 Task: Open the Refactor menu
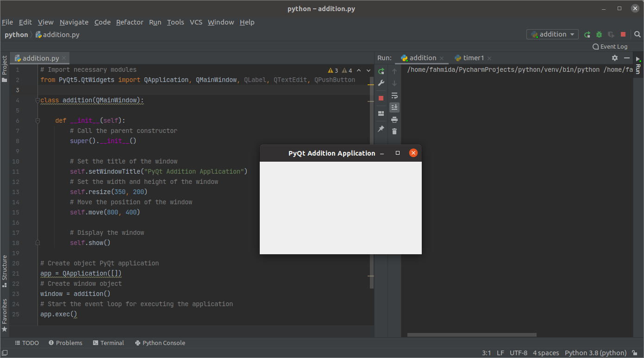pos(130,22)
